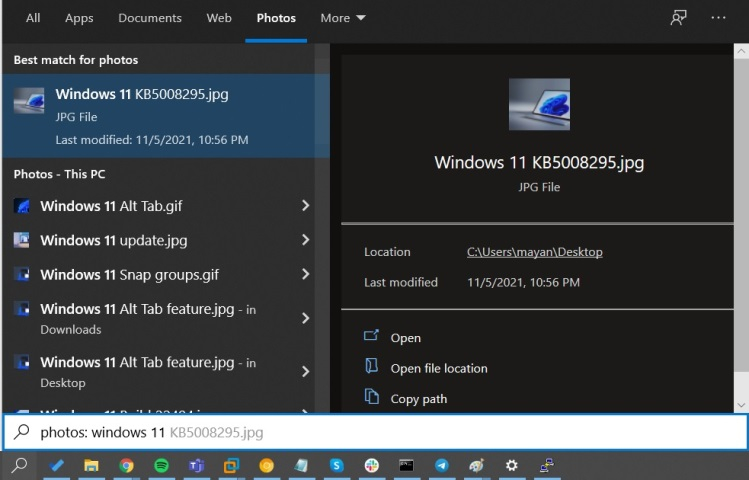The image size is (749, 480).
Task: Open Settings gear from the taskbar
Action: coord(512,465)
